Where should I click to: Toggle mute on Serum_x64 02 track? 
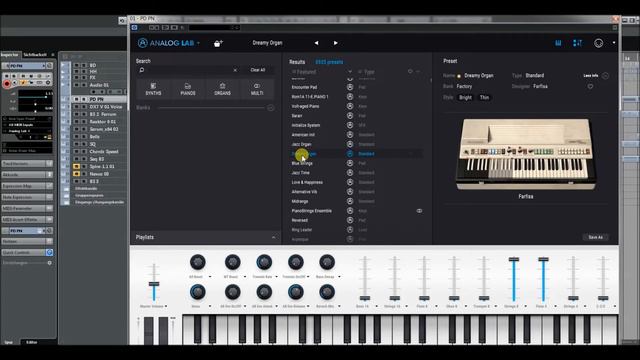[x=76, y=129]
